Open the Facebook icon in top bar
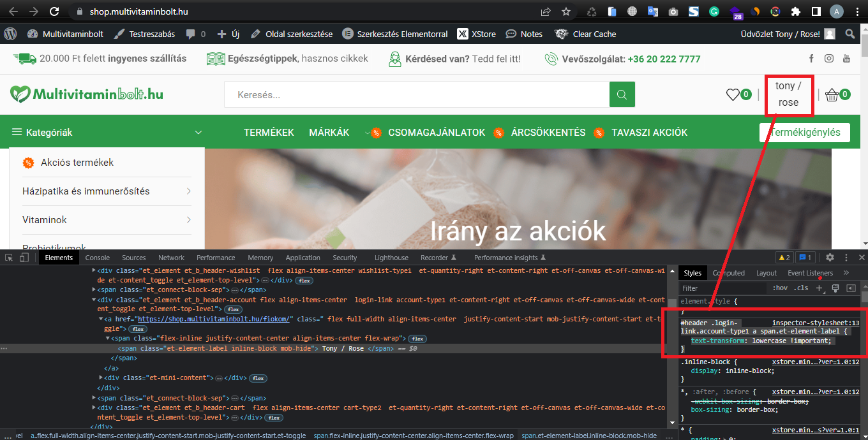 coord(811,59)
